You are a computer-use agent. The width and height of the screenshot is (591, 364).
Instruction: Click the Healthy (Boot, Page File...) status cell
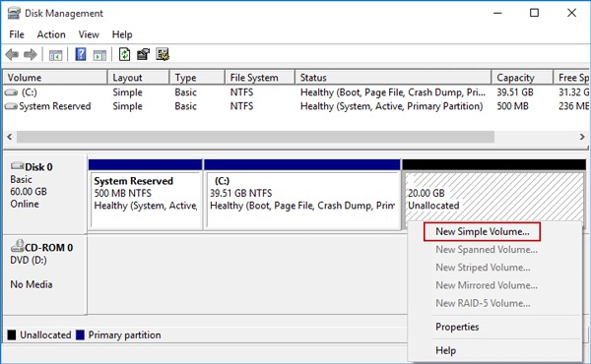(x=393, y=92)
